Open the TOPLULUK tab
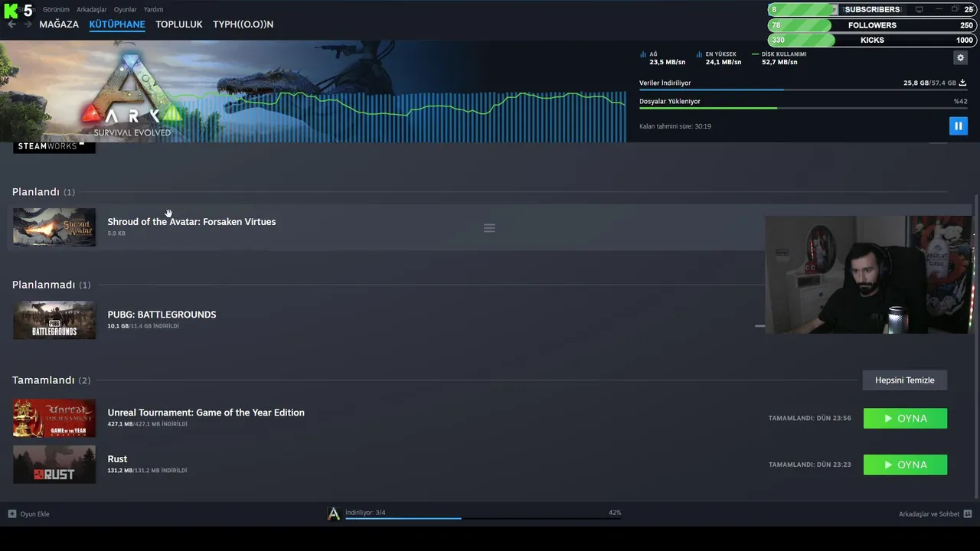This screenshot has width=980, height=551. tap(179, 24)
